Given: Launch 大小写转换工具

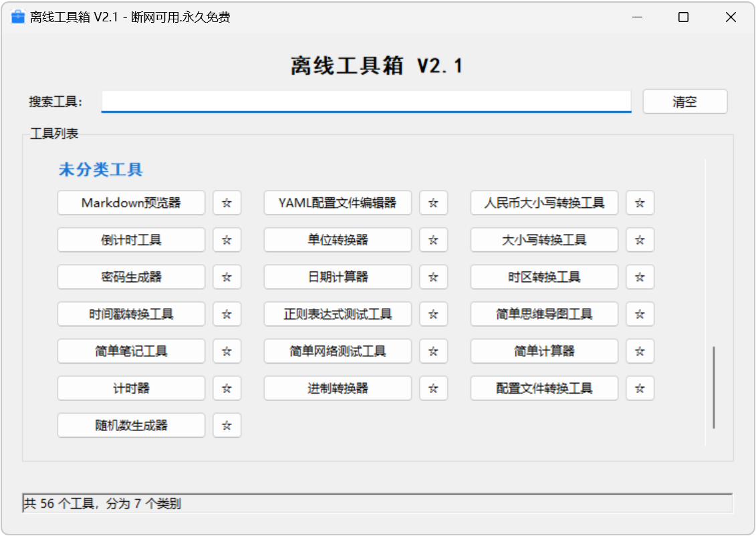Looking at the screenshot, I should pos(544,240).
